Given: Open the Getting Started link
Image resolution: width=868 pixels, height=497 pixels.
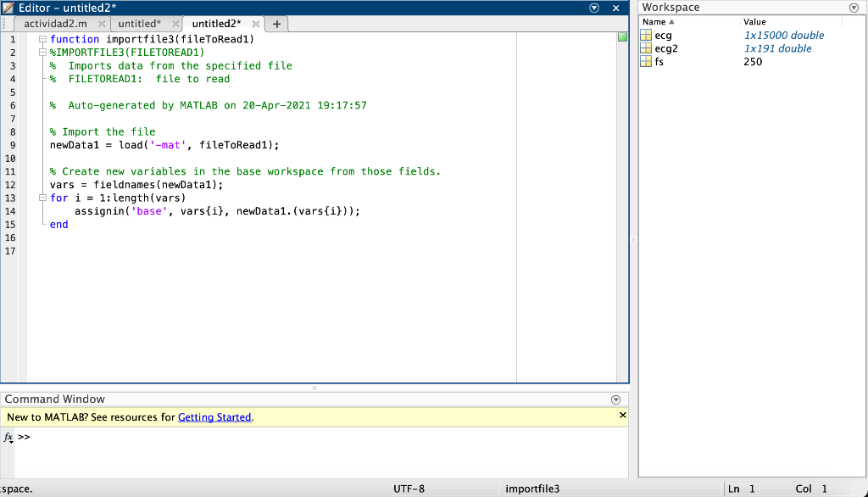Looking at the screenshot, I should 214,416.
